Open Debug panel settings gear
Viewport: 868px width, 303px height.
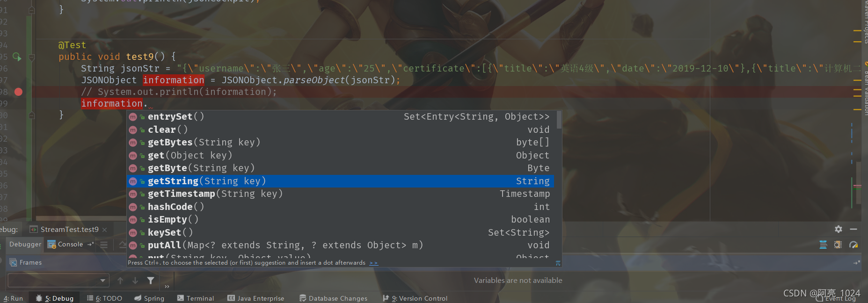[839, 229]
